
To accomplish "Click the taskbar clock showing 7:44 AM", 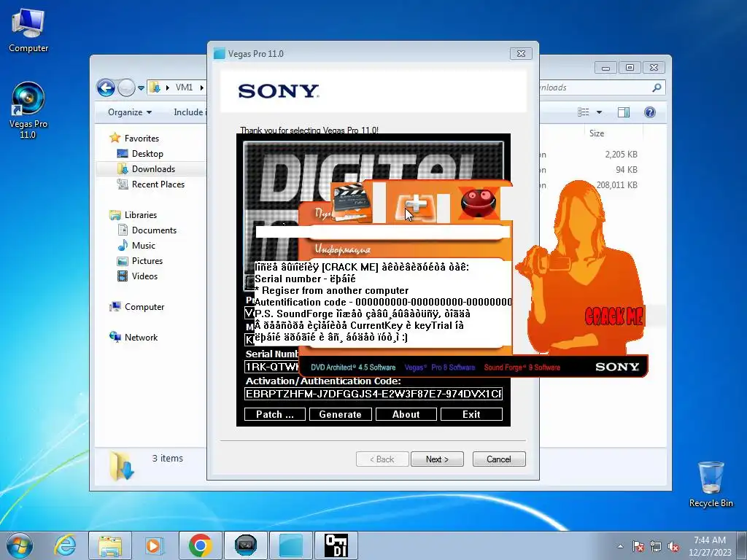I will coord(709,546).
